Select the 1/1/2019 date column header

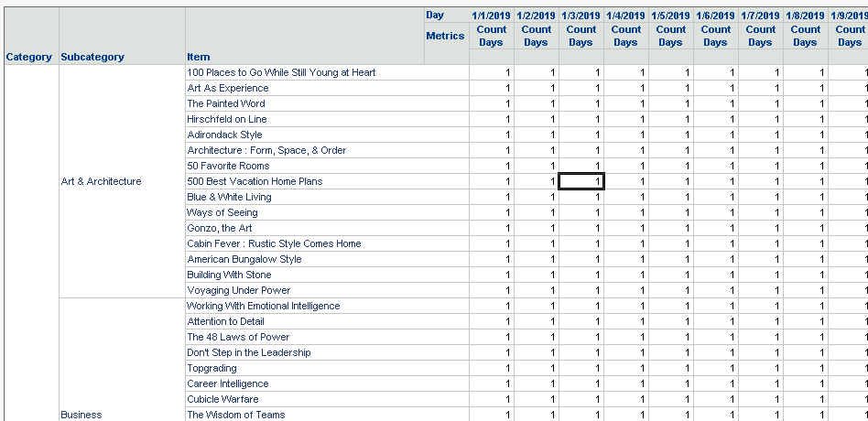(x=492, y=16)
